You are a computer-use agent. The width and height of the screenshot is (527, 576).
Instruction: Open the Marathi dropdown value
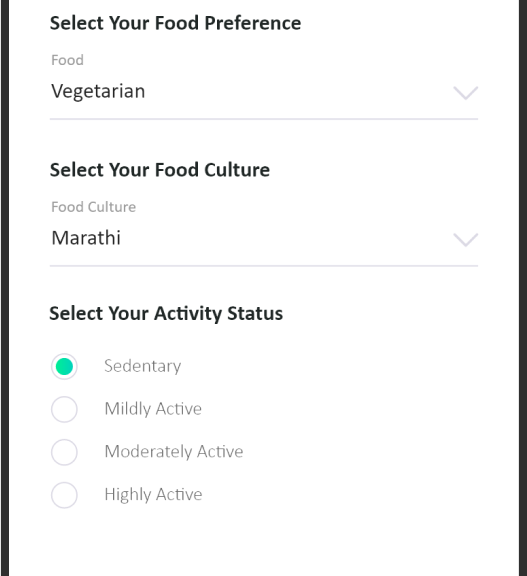tap(86, 238)
